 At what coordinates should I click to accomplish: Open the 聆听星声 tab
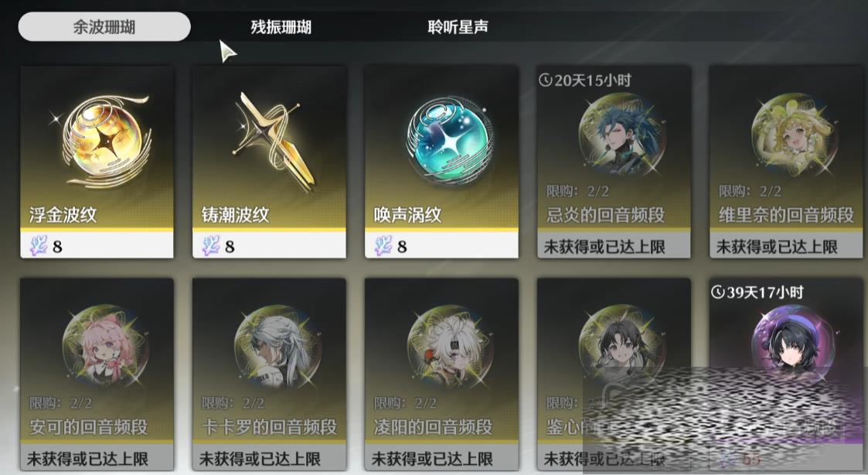coord(458,26)
